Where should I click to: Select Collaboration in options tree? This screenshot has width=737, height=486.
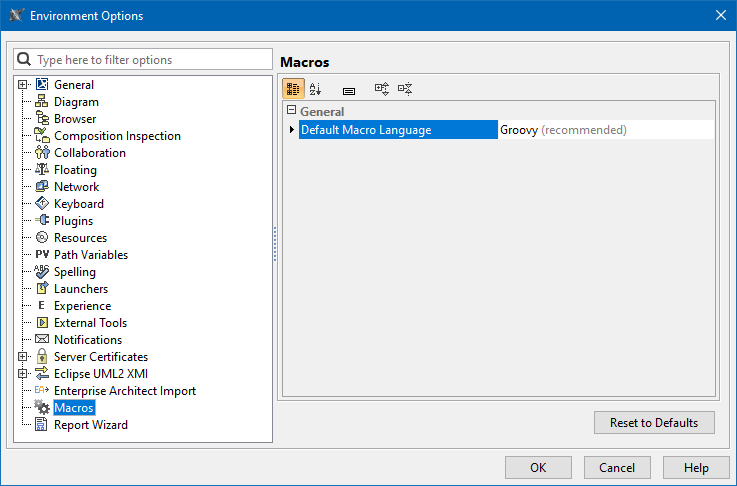(x=90, y=152)
